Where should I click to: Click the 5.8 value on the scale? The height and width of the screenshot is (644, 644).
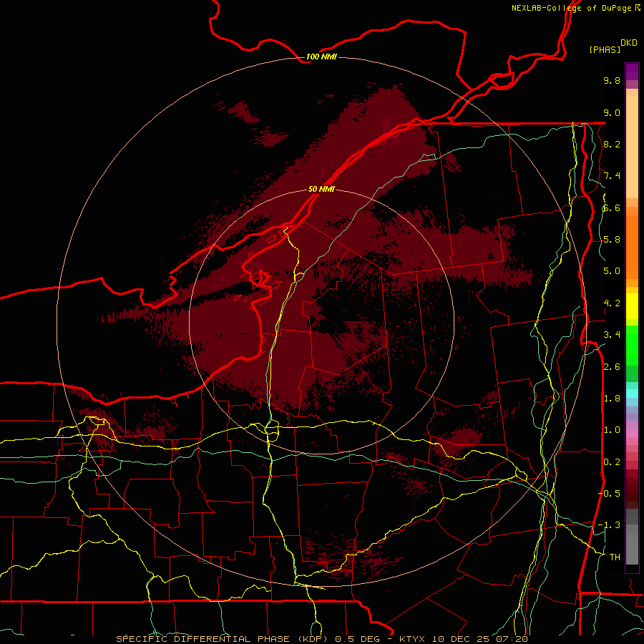click(612, 240)
